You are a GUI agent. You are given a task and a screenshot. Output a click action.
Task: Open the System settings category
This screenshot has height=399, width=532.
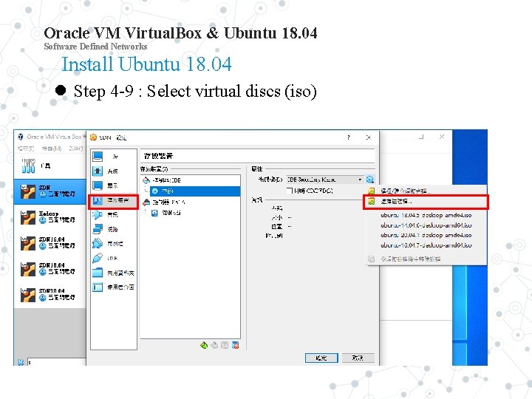pos(113,171)
